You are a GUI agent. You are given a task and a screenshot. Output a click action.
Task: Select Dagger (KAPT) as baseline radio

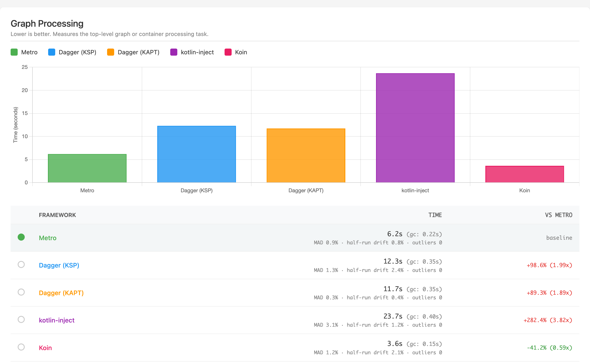pos(21,292)
